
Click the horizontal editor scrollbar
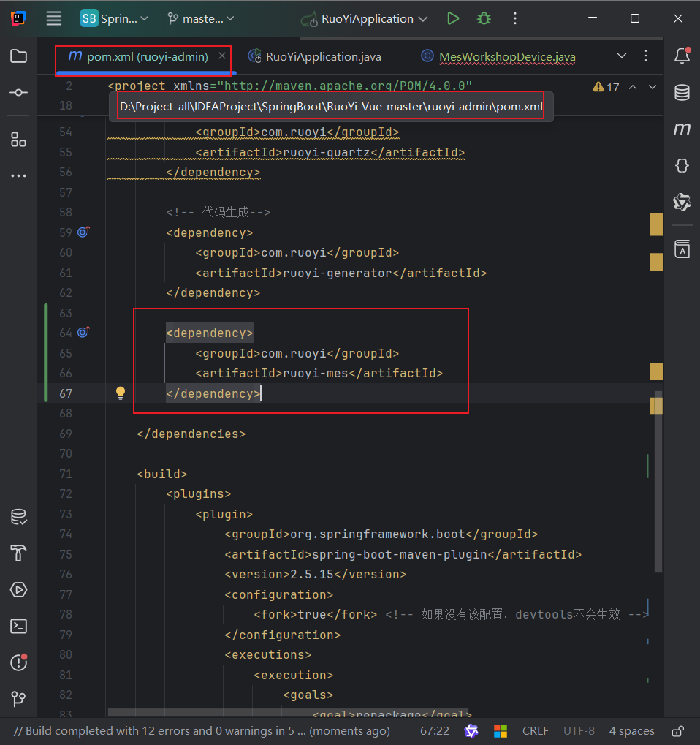pos(288,712)
